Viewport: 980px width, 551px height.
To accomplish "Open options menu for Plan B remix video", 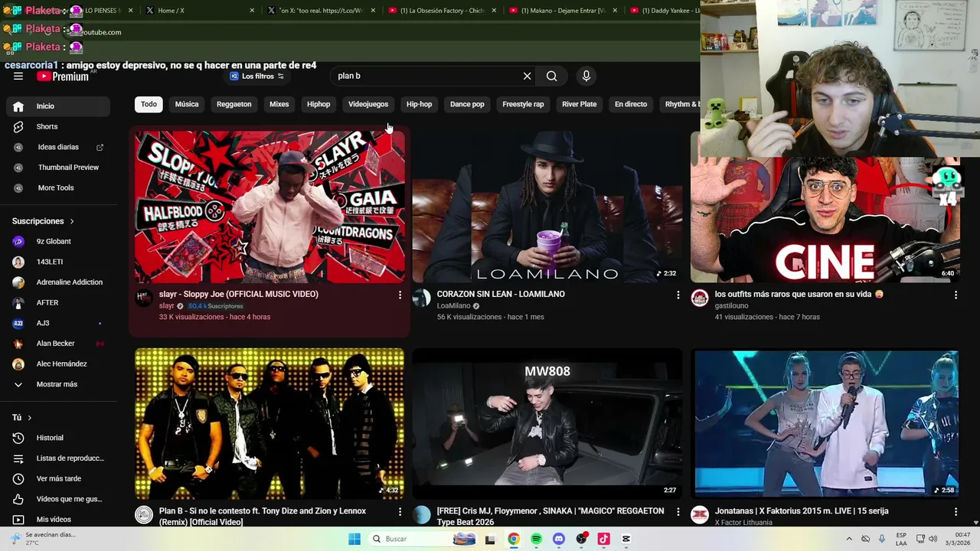I will coord(400,511).
